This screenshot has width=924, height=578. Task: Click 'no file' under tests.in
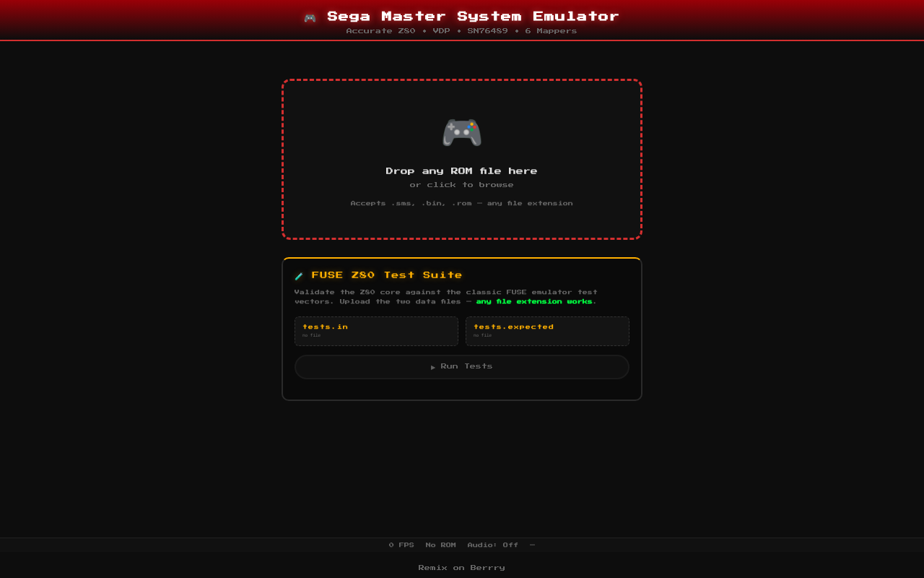point(312,336)
